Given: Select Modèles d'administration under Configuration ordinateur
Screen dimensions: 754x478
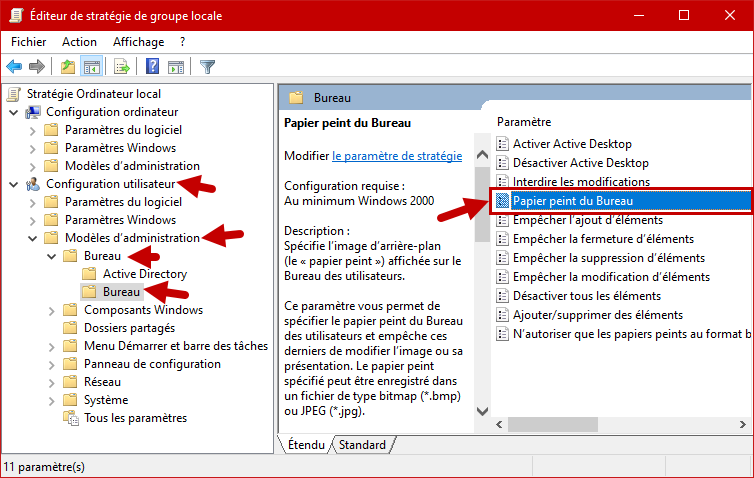Looking at the screenshot, I should 132,166.
